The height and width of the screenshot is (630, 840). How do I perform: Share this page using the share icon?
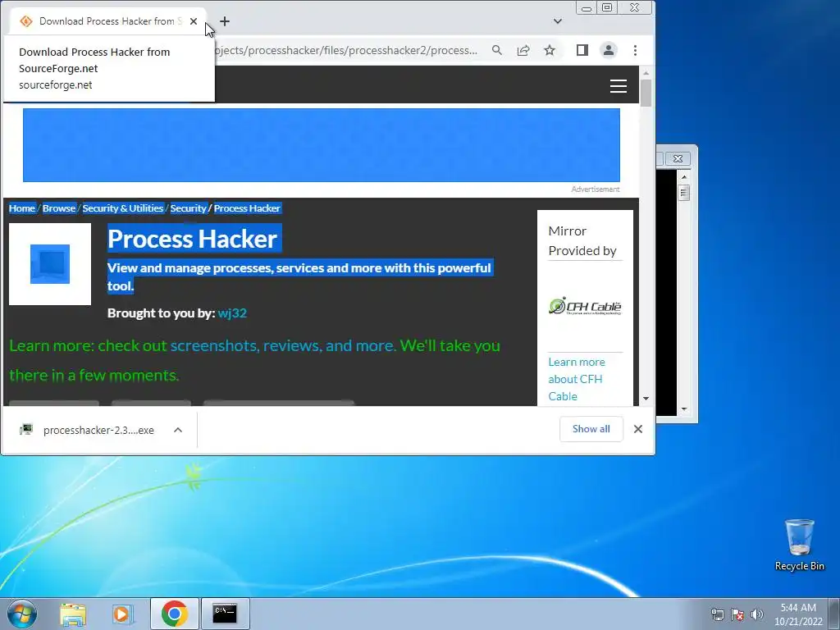tap(523, 50)
